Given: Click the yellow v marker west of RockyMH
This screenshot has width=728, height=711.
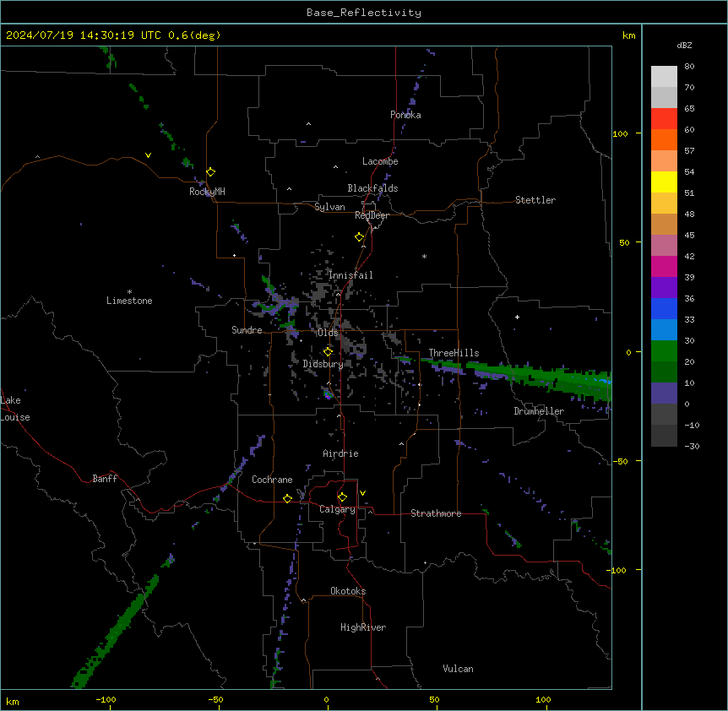Looking at the screenshot, I should tap(148, 155).
